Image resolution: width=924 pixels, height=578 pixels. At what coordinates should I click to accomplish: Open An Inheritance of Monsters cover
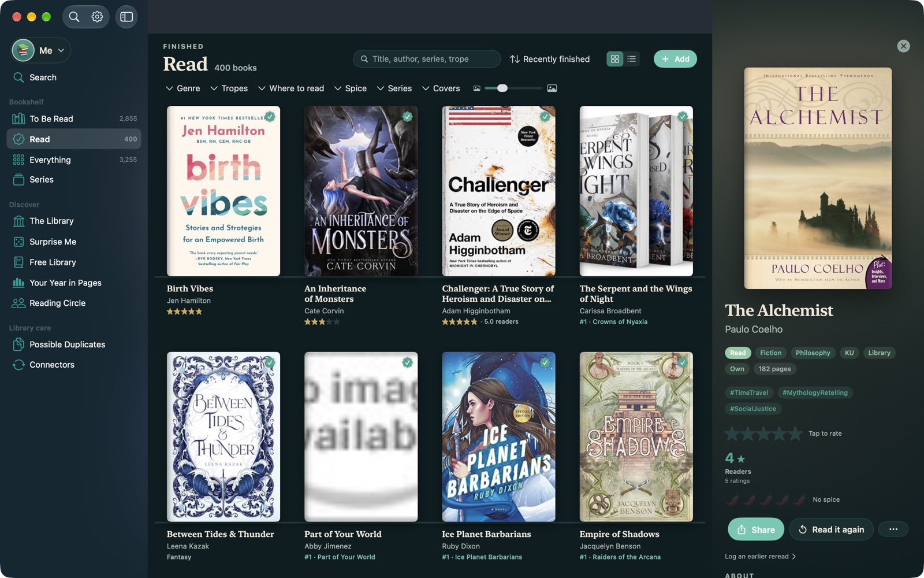[x=361, y=191]
